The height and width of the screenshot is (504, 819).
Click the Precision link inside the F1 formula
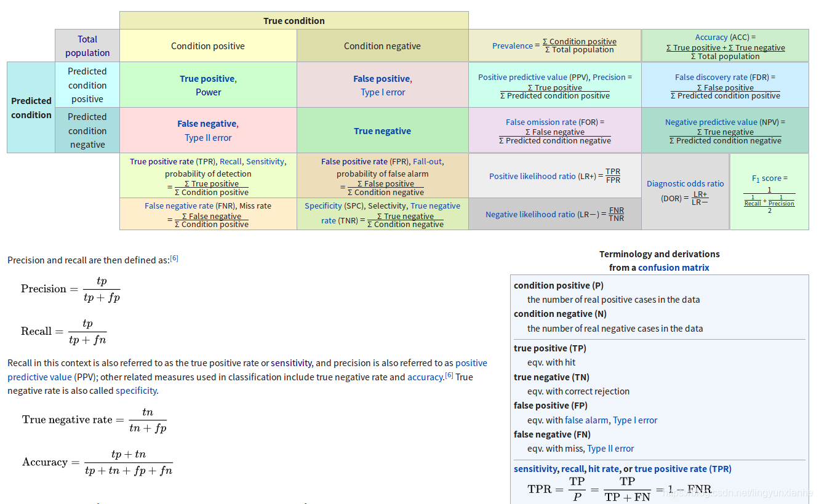point(781,204)
